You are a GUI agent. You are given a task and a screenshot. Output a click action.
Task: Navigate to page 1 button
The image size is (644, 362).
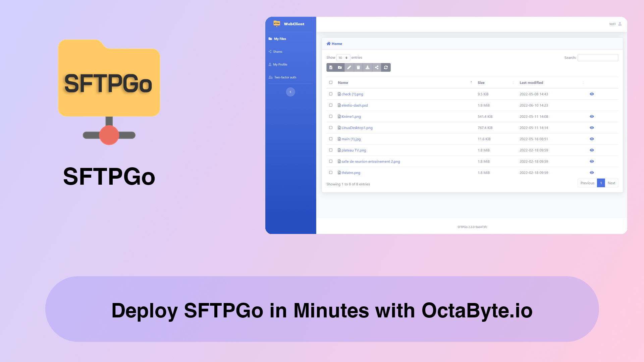(x=601, y=183)
